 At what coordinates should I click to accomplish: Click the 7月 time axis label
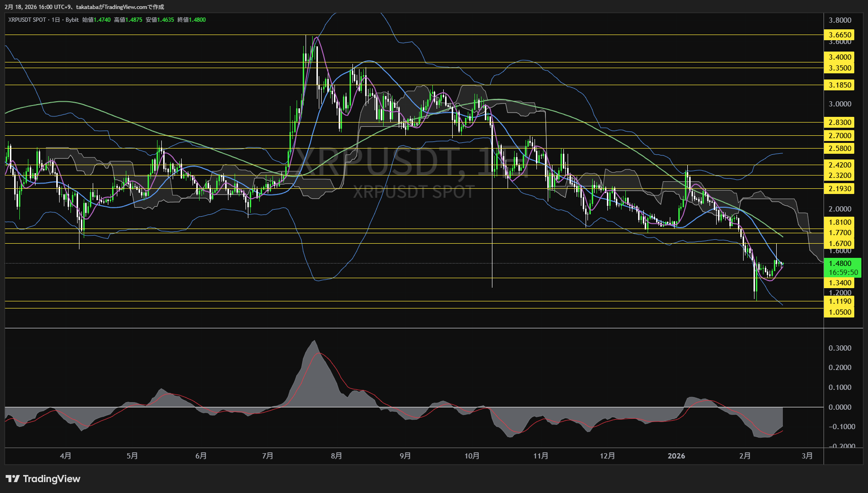point(268,456)
